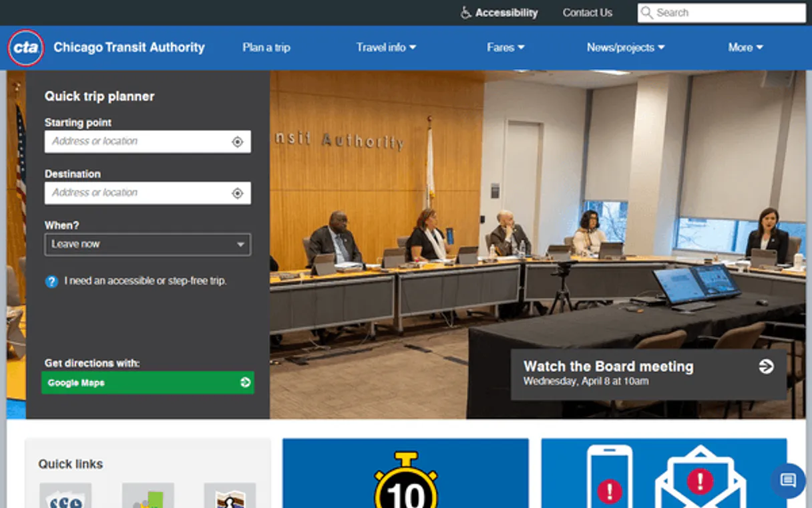
Task: Click the Starting point address field
Action: [137, 142]
